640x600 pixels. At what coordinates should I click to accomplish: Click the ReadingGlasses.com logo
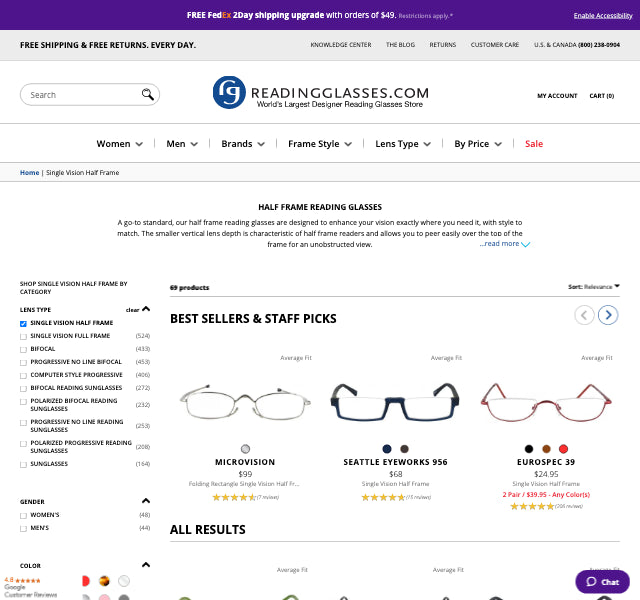pos(320,93)
